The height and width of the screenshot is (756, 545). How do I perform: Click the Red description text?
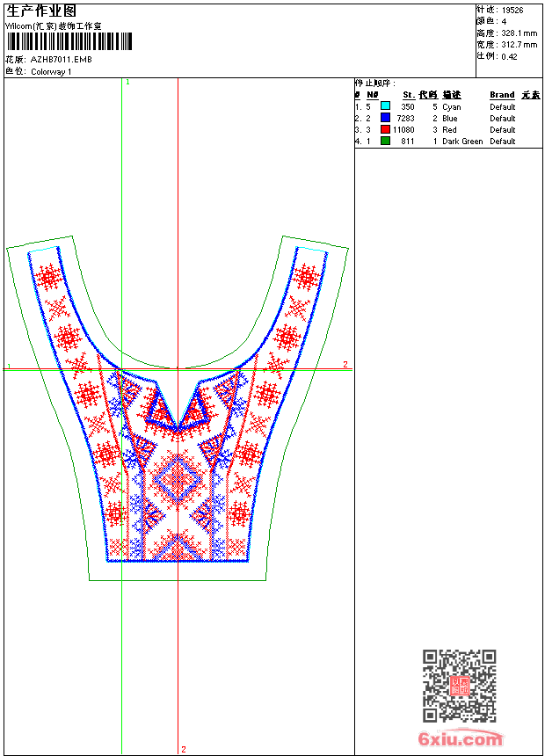click(449, 130)
